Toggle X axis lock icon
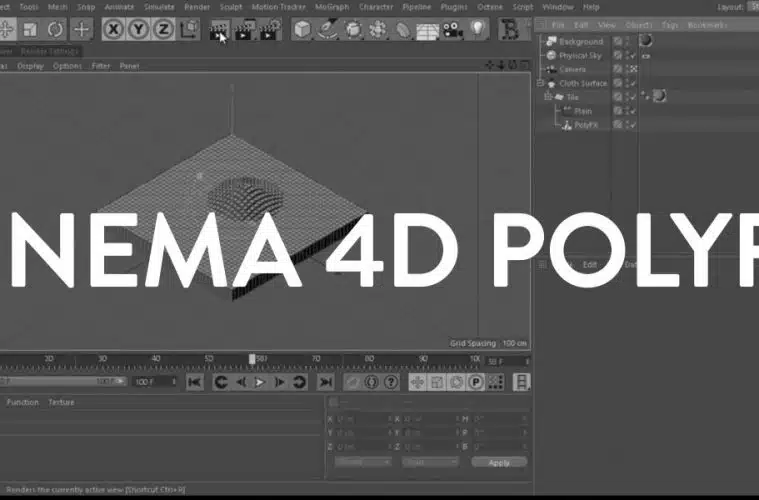The image size is (759, 500). pos(114,30)
